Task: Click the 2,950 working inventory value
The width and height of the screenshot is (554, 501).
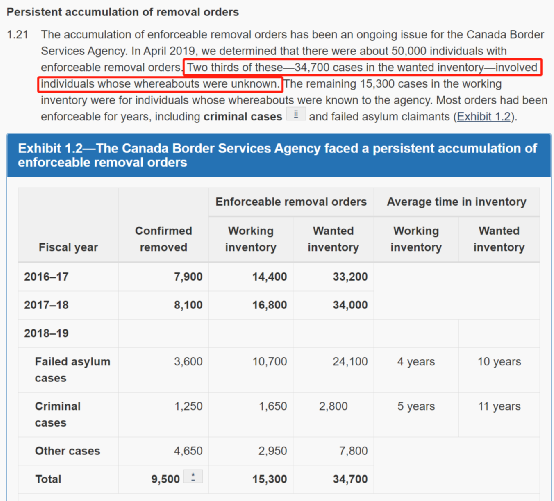Action: coord(272,451)
